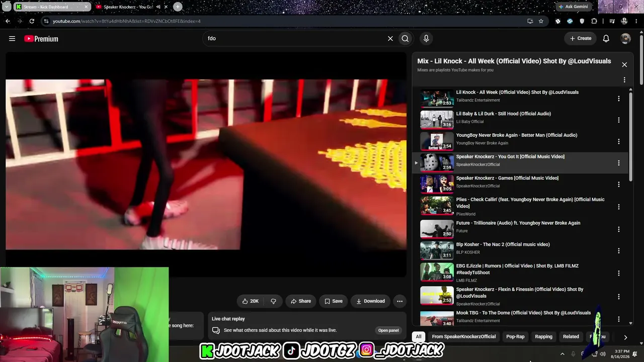Screen dimensions: 644x362
Task: Select EBG EJizzle Rumors video title
Action: (517, 269)
